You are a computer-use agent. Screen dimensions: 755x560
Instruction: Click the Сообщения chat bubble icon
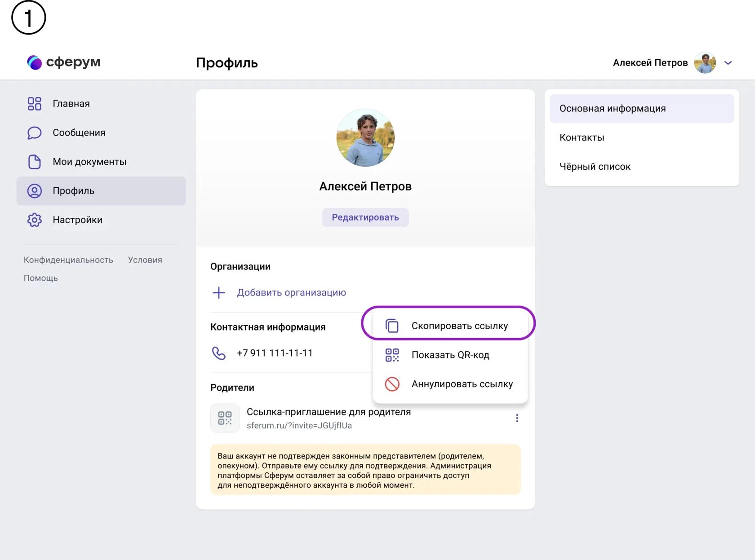[x=34, y=133]
